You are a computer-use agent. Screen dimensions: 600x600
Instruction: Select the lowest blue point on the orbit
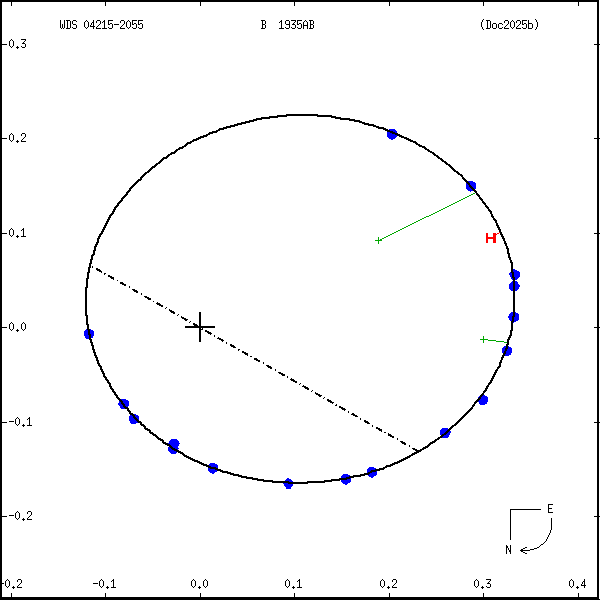(289, 484)
